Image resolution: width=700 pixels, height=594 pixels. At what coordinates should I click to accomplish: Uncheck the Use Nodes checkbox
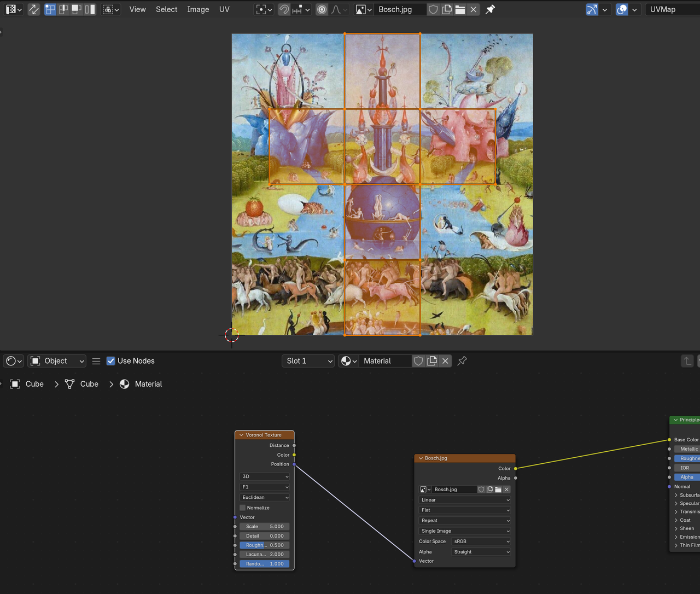(111, 361)
